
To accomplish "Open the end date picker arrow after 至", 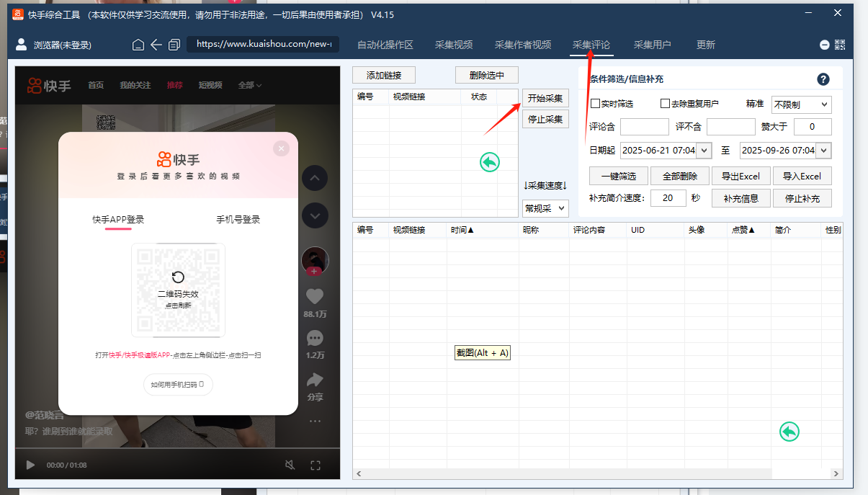I will pyautogui.click(x=824, y=151).
